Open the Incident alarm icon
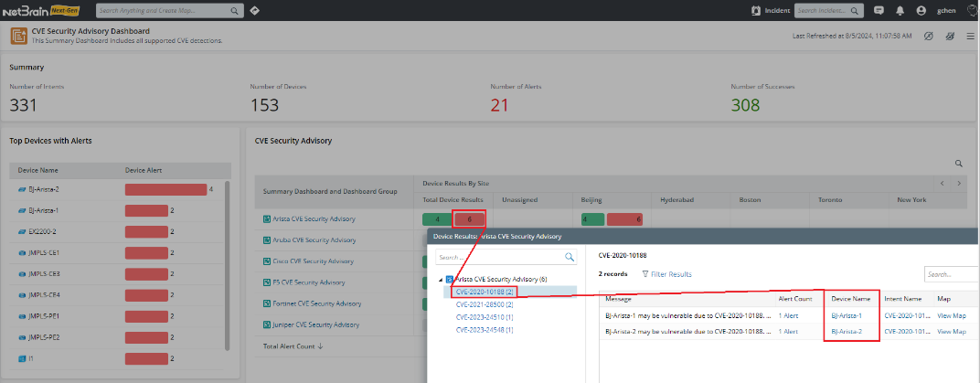This screenshot has width=980, height=383. tap(757, 11)
